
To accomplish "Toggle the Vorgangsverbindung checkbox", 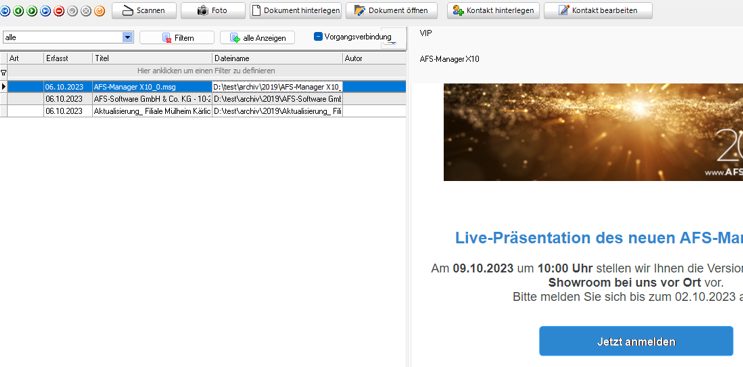I will tap(318, 36).
